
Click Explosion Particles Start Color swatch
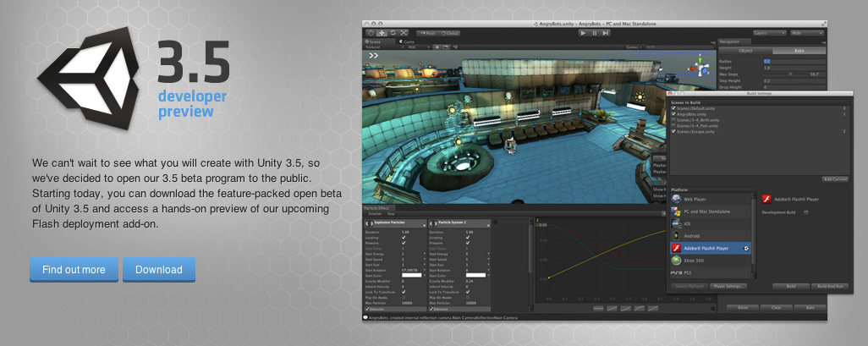click(x=412, y=275)
